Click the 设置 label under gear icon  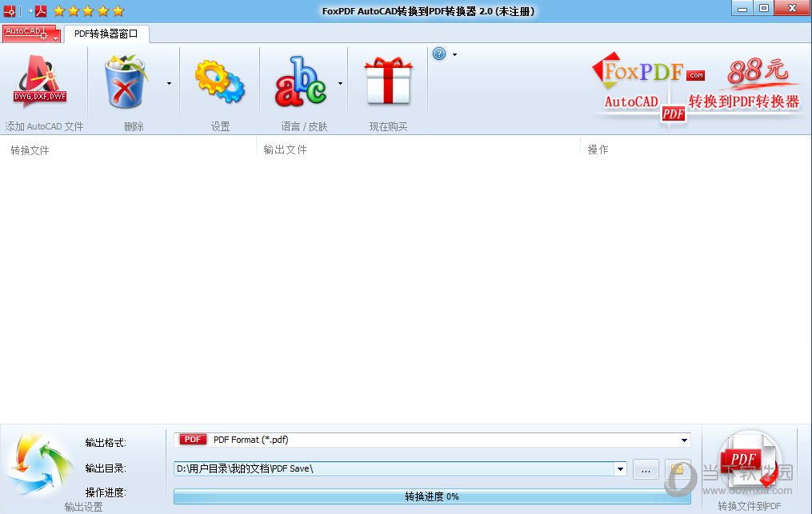[x=220, y=127]
